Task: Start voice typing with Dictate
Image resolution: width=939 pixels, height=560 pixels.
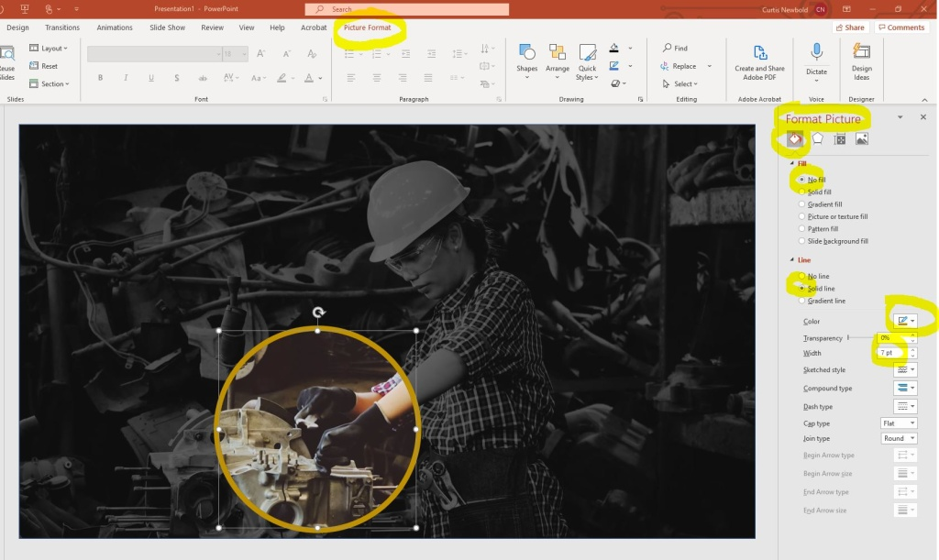Action: (816, 58)
